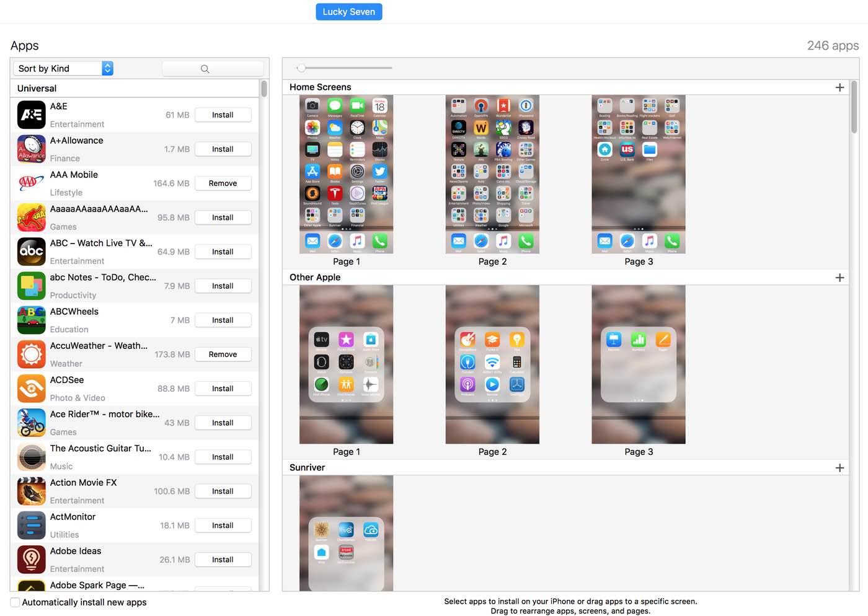Install ABC Watch Live TV

223,252
